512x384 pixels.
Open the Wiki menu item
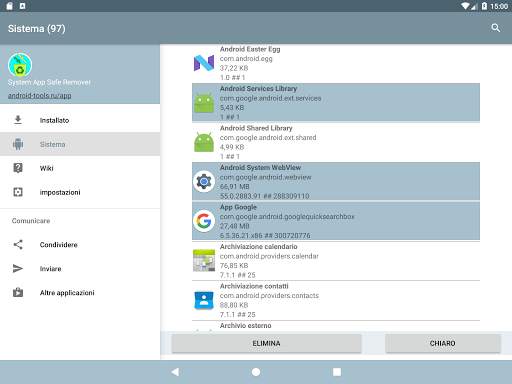pyautogui.click(x=80, y=168)
